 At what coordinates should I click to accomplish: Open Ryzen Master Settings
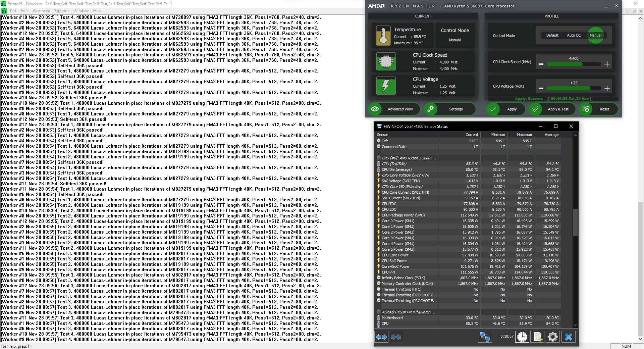450,109
